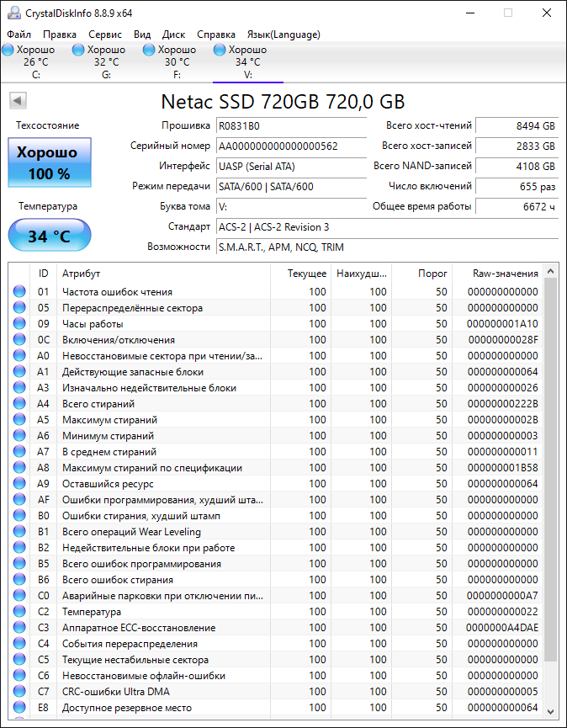This screenshot has width=567, height=728.
Task: Click the Интерфейс field UASP (Serial ATA)
Action: click(x=291, y=166)
